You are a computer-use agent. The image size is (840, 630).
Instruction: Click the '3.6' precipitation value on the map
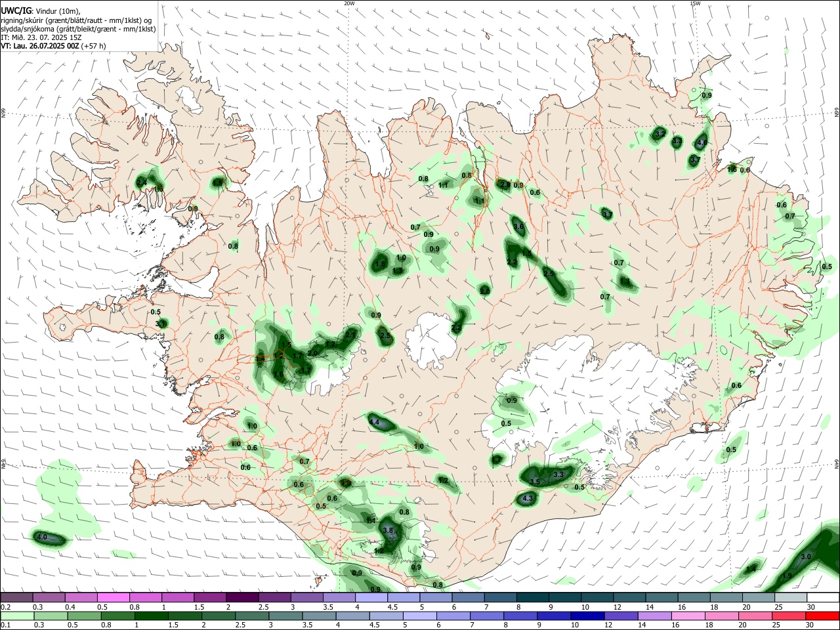tap(518, 226)
